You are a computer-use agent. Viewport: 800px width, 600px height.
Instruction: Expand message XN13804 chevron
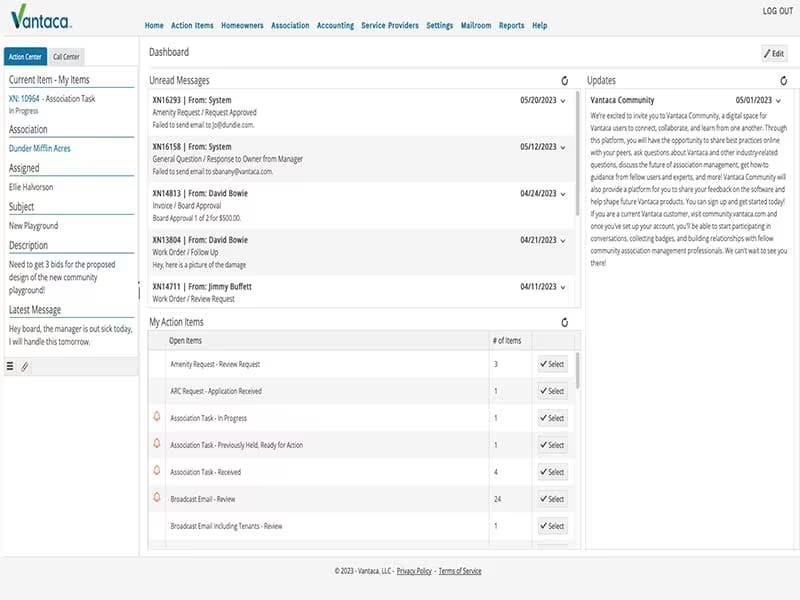[563, 241]
